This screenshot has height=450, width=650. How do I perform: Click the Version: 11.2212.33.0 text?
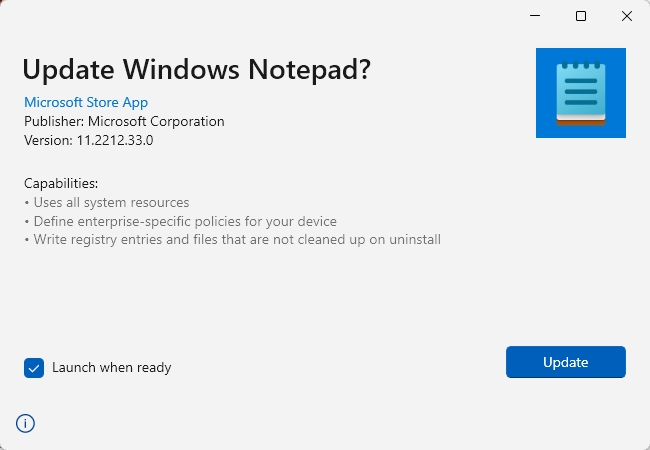pyautogui.click(x=88, y=140)
